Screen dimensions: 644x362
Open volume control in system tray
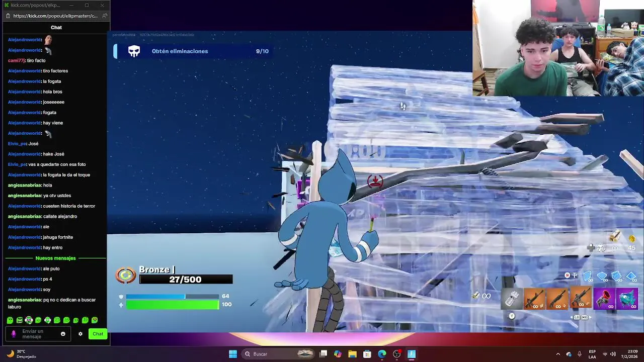(613, 354)
